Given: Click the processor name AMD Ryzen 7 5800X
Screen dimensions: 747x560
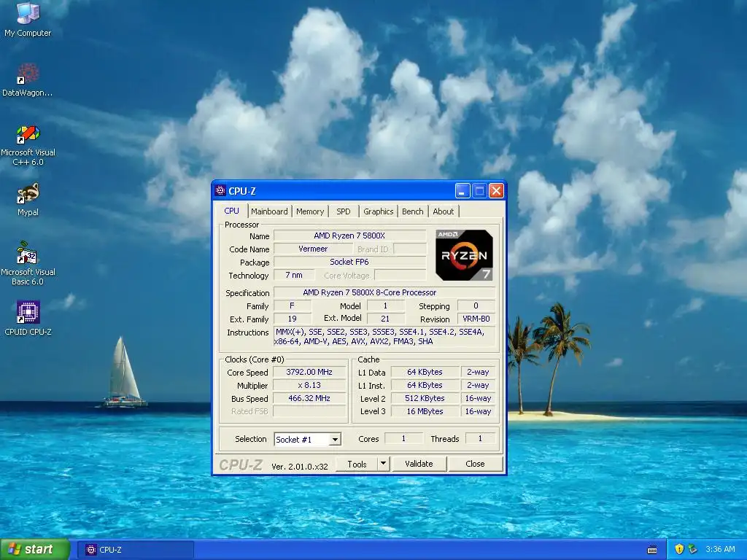Looking at the screenshot, I should 349,236.
